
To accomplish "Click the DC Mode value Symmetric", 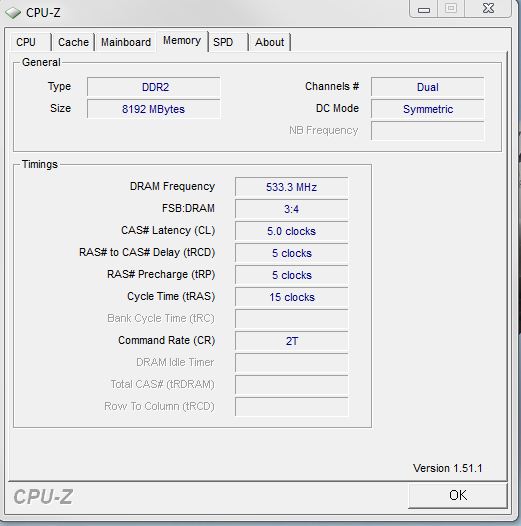I will [427, 109].
